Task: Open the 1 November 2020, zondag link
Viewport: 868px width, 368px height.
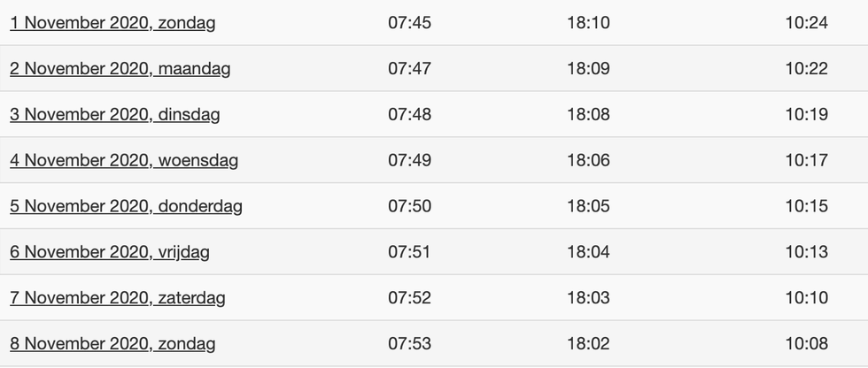Action: coord(112,23)
